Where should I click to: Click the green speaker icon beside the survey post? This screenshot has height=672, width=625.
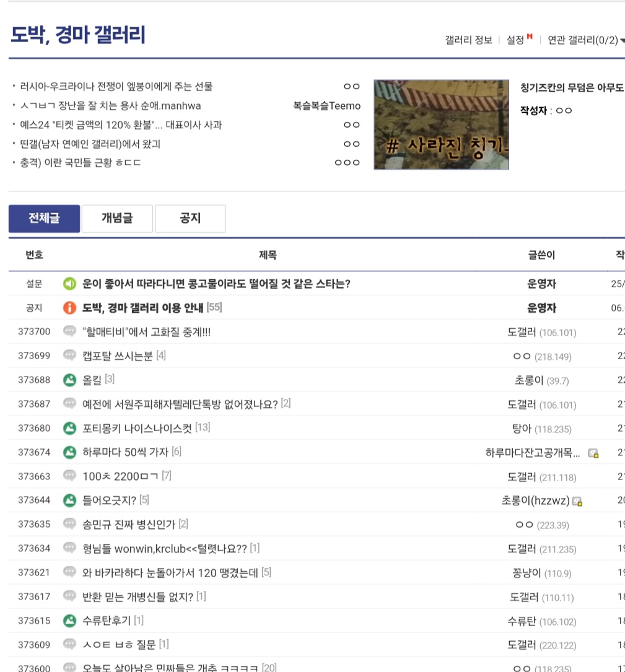click(x=69, y=284)
